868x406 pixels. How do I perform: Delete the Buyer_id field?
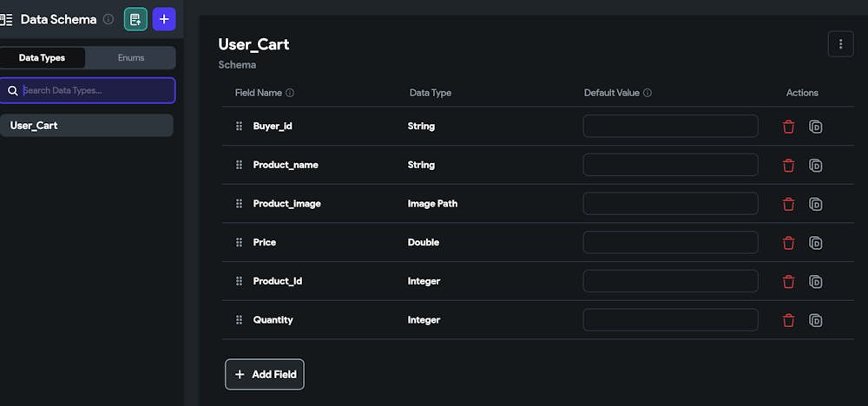788,127
